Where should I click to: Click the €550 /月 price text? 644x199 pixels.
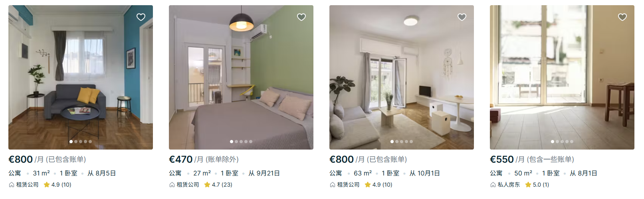[507, 160]
